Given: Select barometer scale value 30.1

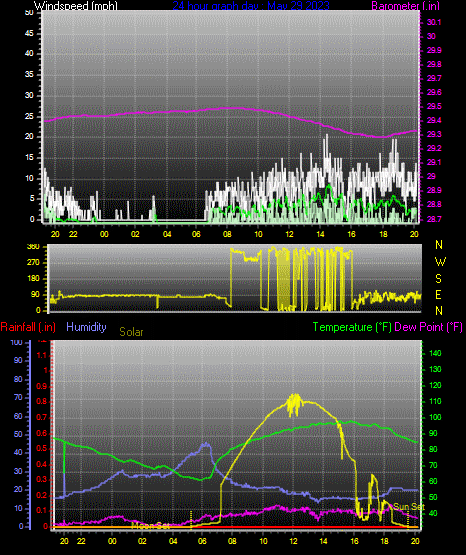Looking at the screenshot, I should (x=434, y=22).
